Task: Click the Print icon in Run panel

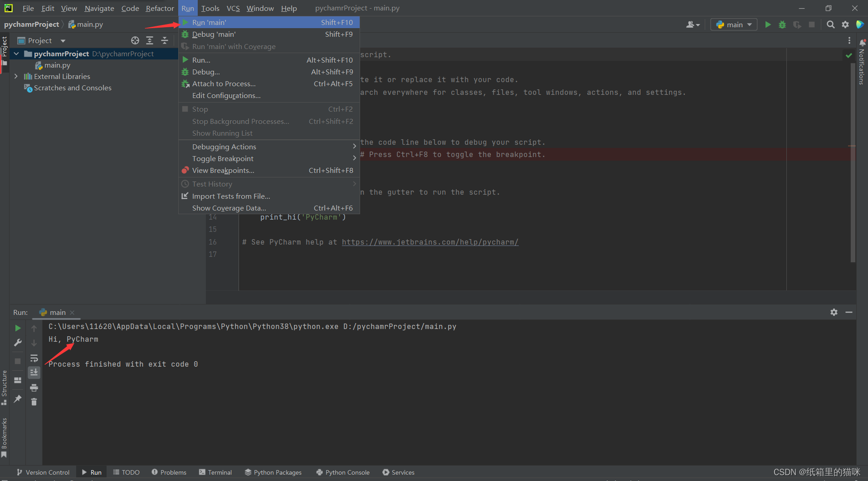Action: point(34,388)
